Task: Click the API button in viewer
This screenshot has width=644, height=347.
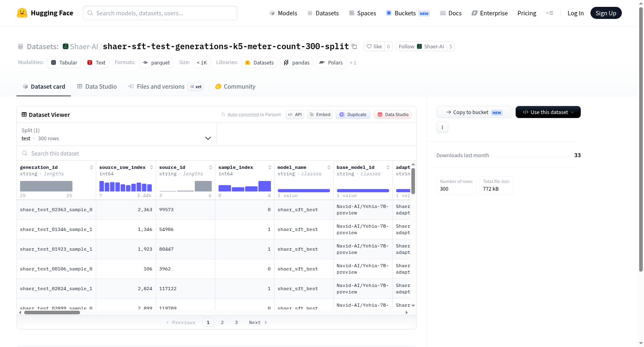Action: (295, 114)
